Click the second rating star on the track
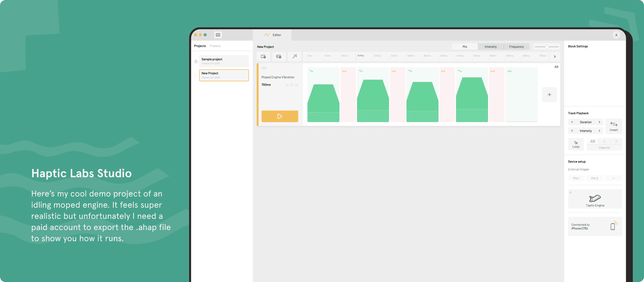 pos(292,85)
